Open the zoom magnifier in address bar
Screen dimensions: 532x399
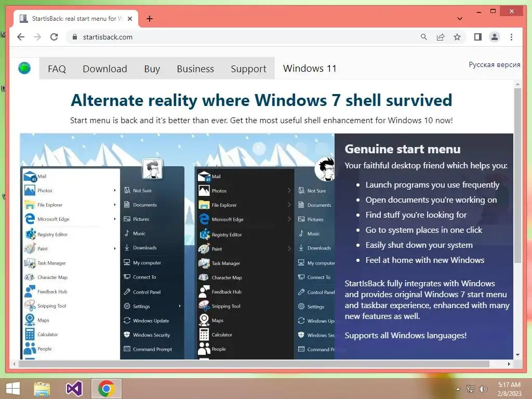[424, 37]
